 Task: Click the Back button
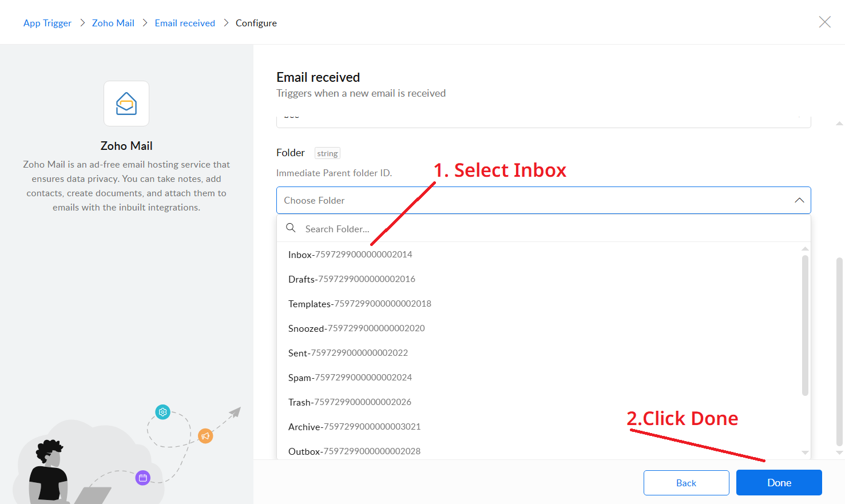click(x=686, y=483)
